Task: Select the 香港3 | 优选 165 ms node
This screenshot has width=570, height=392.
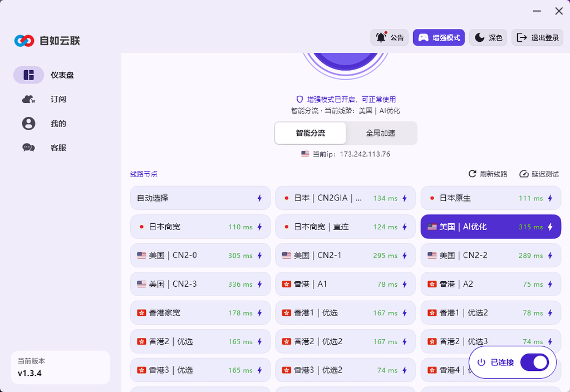Action: [200, 370]
